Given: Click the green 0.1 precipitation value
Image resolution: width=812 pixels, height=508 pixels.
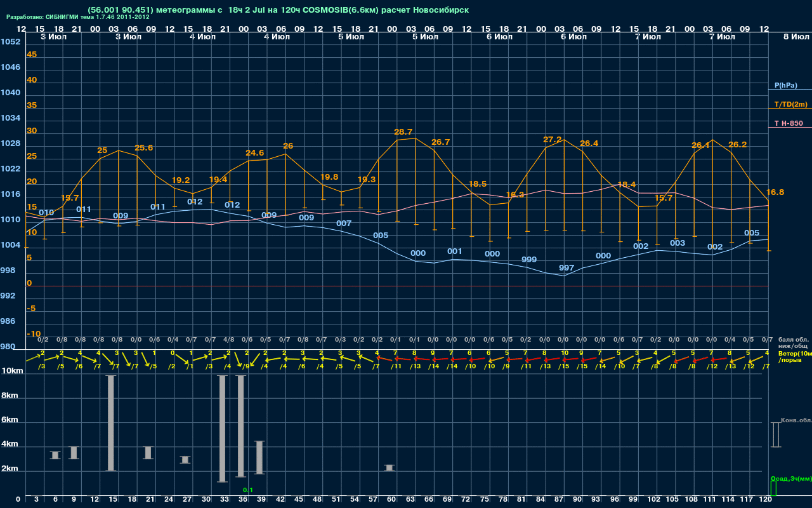Looking at the screenshot, I should pyautogui.click(x=248, y=490).
